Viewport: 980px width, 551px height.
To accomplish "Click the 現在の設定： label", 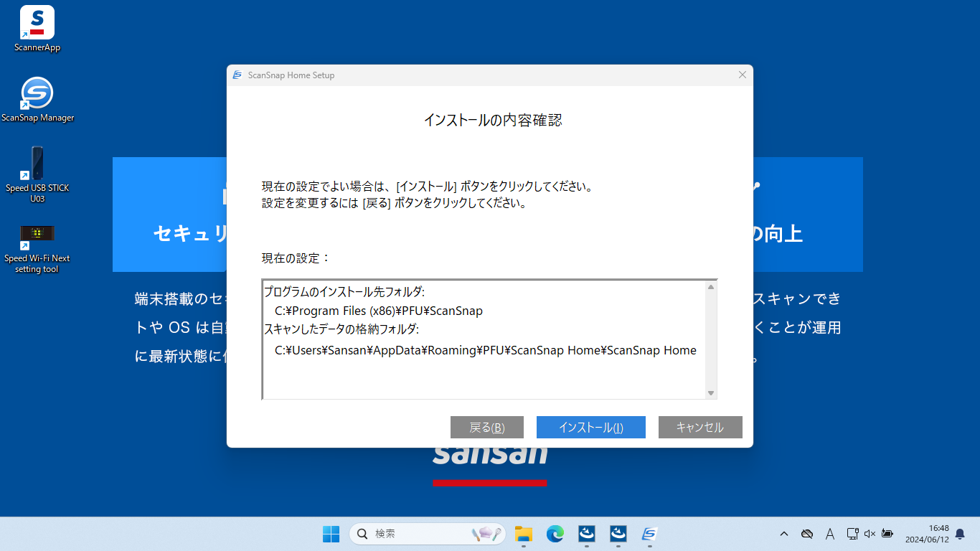I will (x=296, y=258).
